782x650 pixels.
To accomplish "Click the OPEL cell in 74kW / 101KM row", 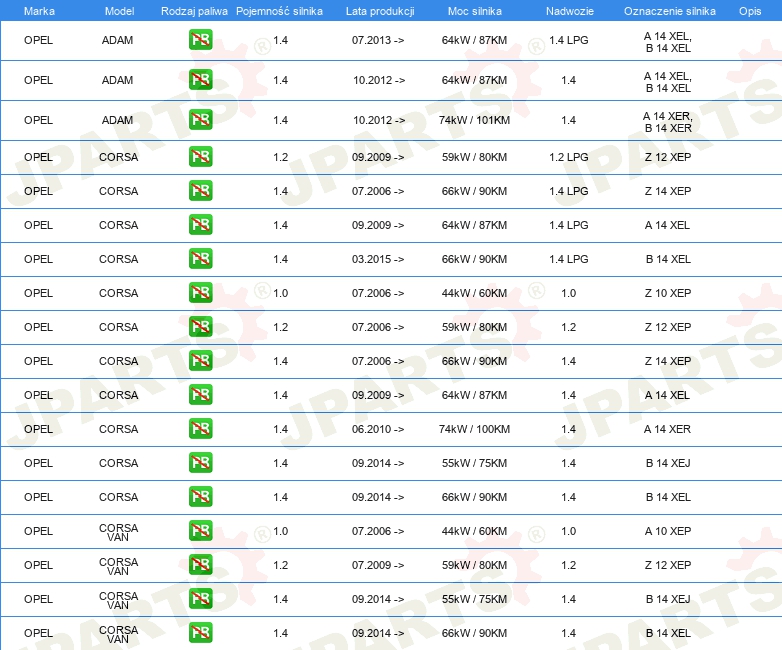I will tap(38, 120).
